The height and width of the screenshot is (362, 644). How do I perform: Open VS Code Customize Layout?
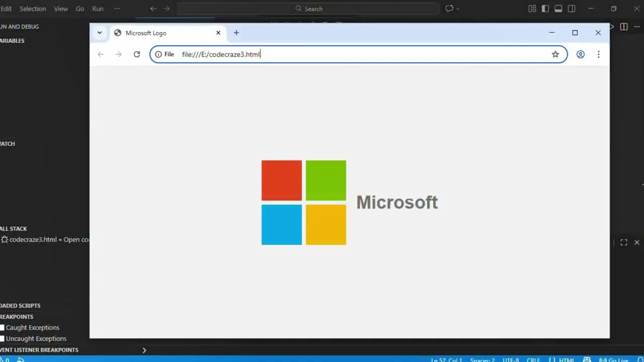pyautogui.click(x=532, y=9)
